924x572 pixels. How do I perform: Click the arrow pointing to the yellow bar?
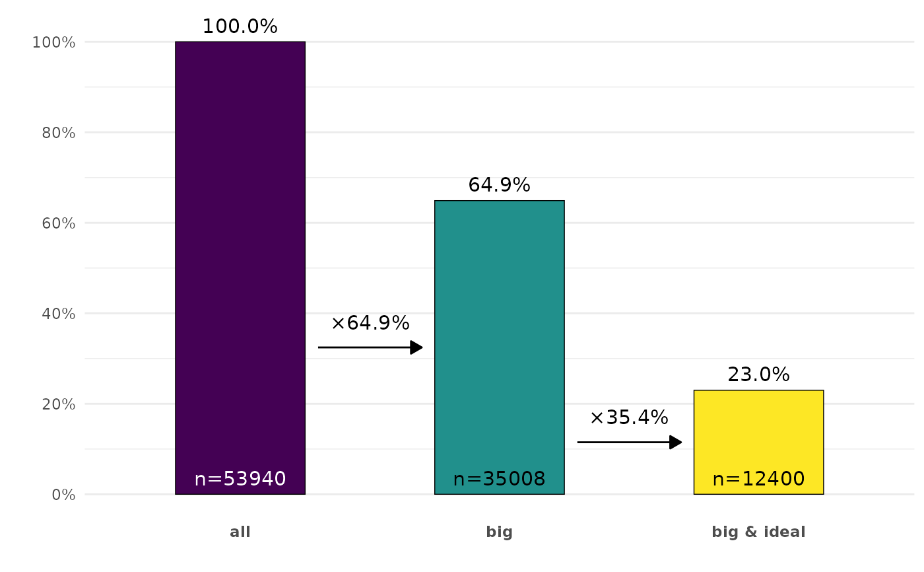point(629,443)
